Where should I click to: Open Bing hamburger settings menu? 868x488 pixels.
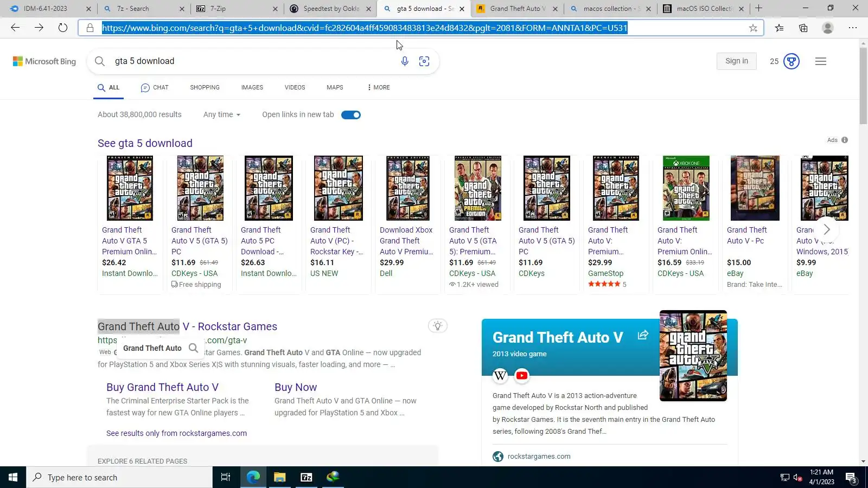pyautogui.click(x=821, y=61)
